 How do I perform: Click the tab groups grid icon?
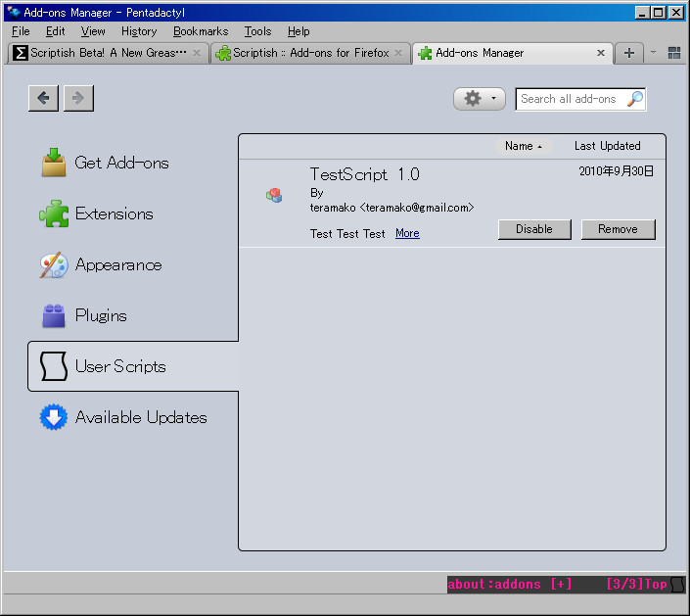click(x=674, y=53)
